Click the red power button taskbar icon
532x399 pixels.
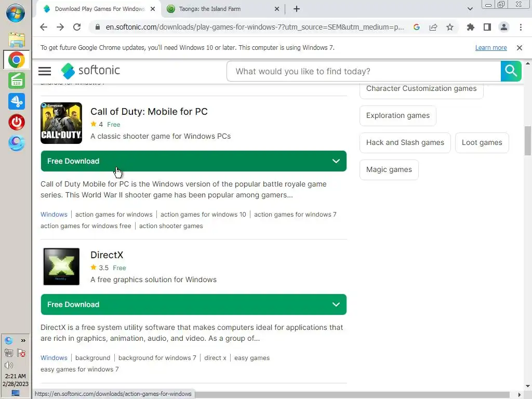click(x=16, y=122)
